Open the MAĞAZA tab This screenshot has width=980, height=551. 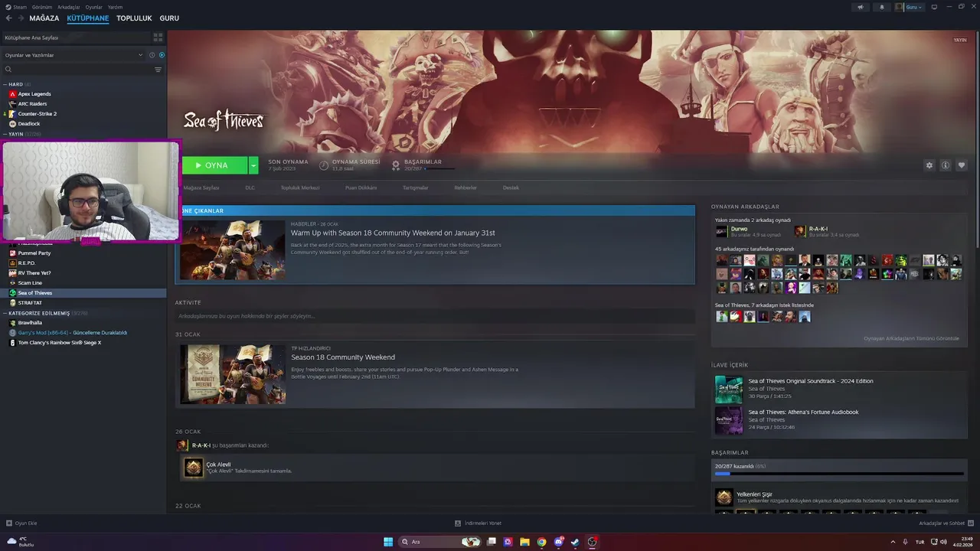pos(44,18)
